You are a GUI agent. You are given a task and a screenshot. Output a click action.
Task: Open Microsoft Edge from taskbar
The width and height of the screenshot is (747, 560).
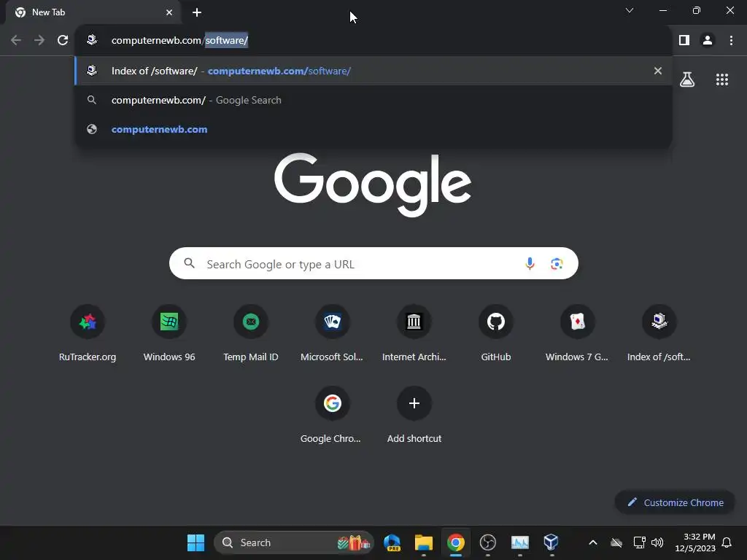click(x=392, y=542)
